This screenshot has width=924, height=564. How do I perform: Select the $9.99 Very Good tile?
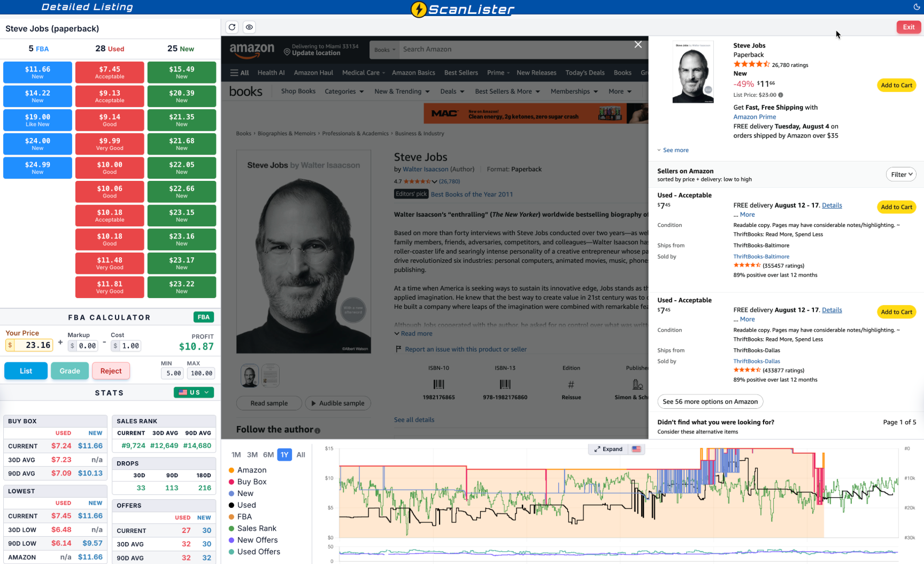[x=110, y=144]
